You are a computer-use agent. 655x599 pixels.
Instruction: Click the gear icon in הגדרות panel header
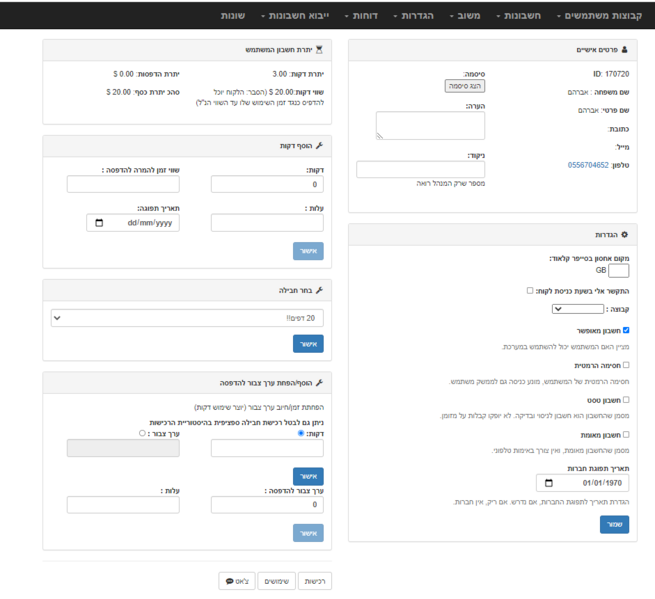pos(624,235)
